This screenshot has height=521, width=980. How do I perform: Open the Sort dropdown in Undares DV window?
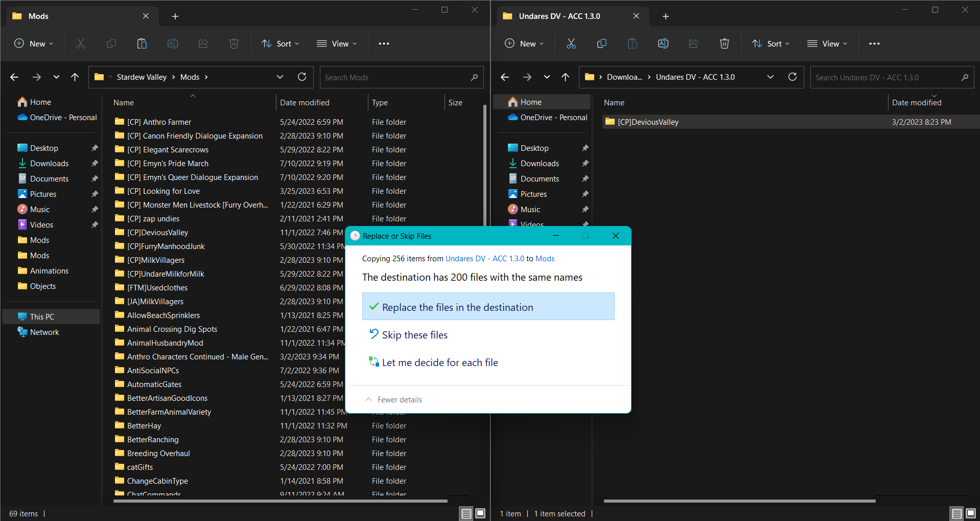click(x=771, y=44)
